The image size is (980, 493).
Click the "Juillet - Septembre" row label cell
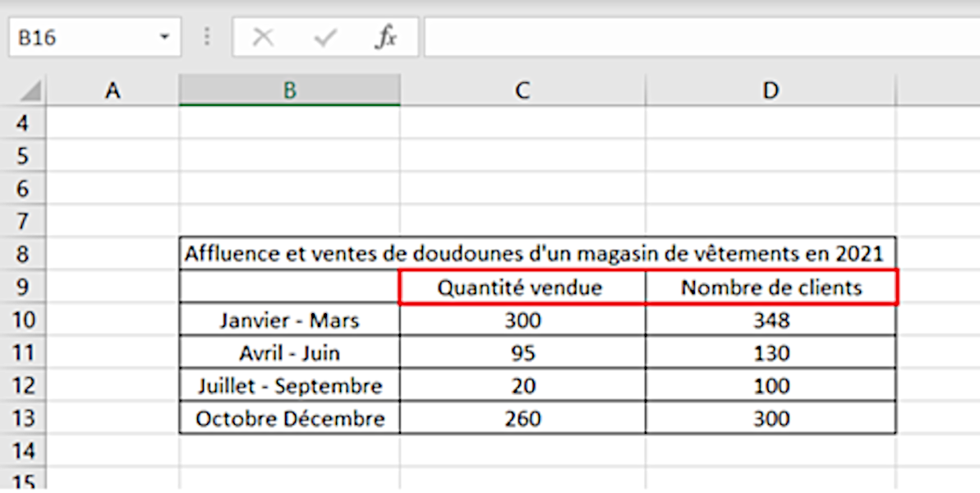click(289, 386)
